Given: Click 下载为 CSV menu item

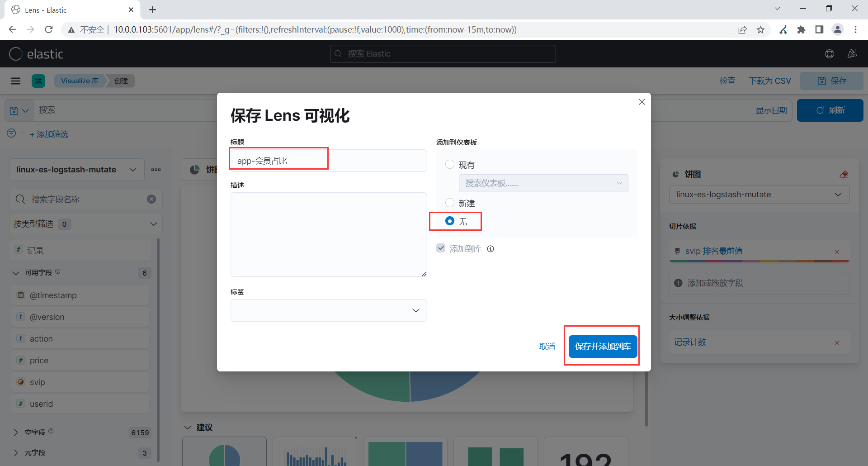Looking at the screenshot, I should click(x=770, y=81).
